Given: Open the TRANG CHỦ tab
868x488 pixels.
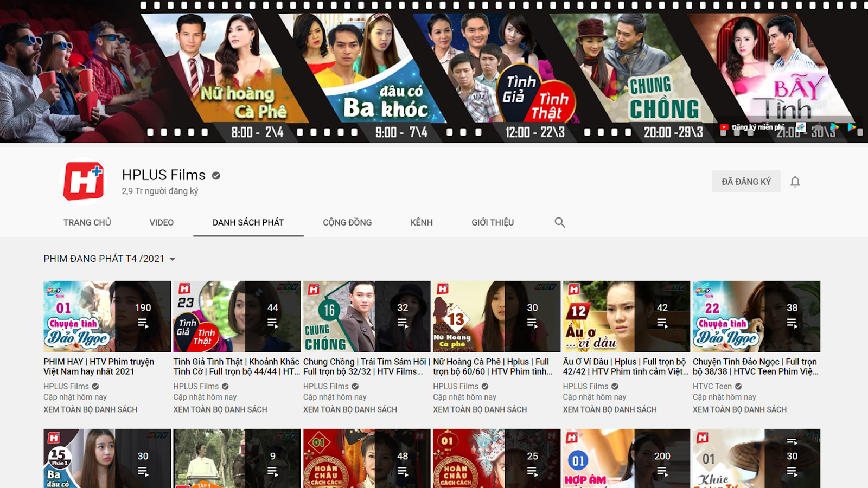Looking at the screenshot, I should coord(87,222).
